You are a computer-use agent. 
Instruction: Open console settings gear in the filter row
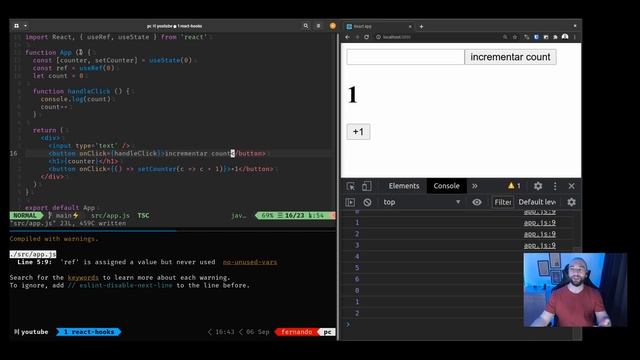click(x=571, y=202)
